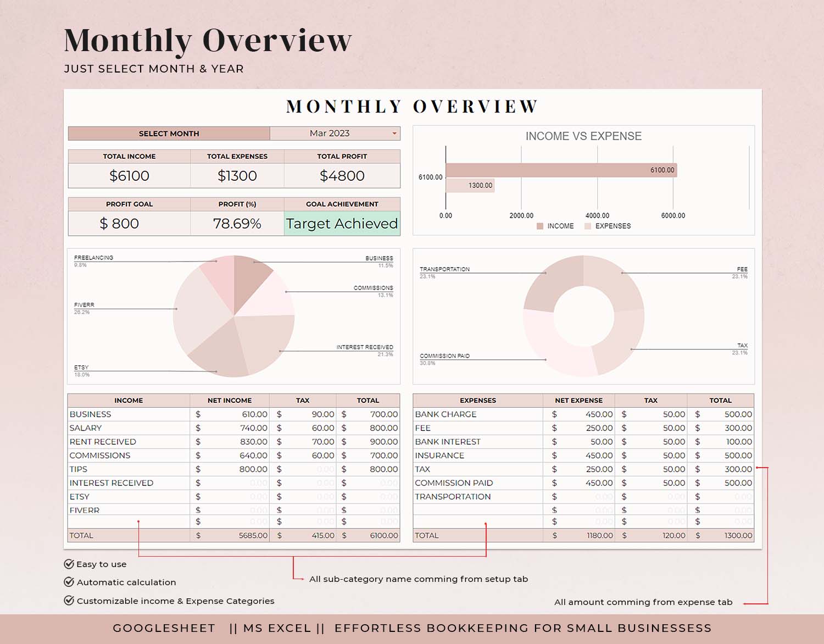Click the FREELANCING 9.8% pie label
Image resolution: width=824 pixels, height=644 pixels.
pos(93,261)
